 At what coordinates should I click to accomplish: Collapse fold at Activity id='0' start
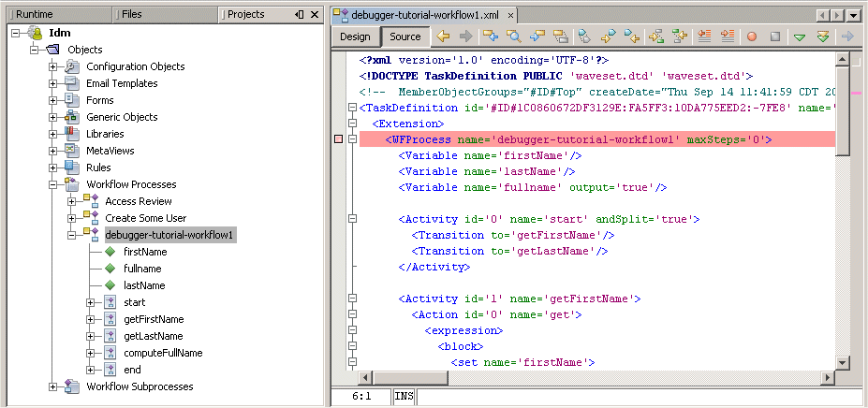coord(351,219)
